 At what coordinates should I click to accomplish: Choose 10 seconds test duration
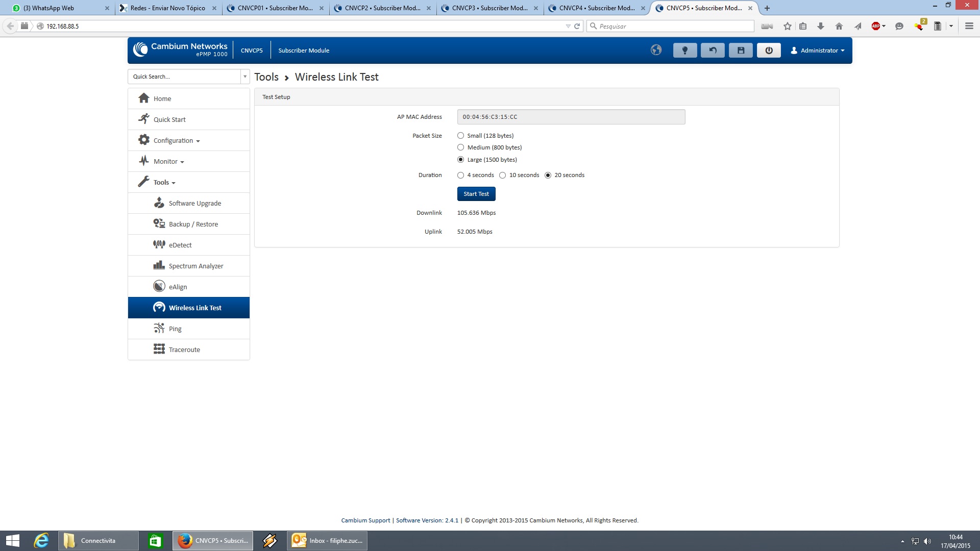click(503, 175)
